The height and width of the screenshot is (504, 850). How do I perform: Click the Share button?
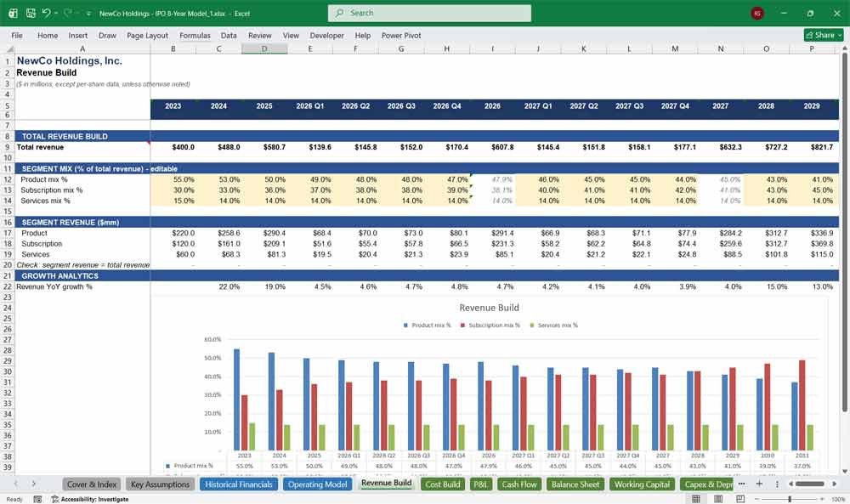click(824, 35)
